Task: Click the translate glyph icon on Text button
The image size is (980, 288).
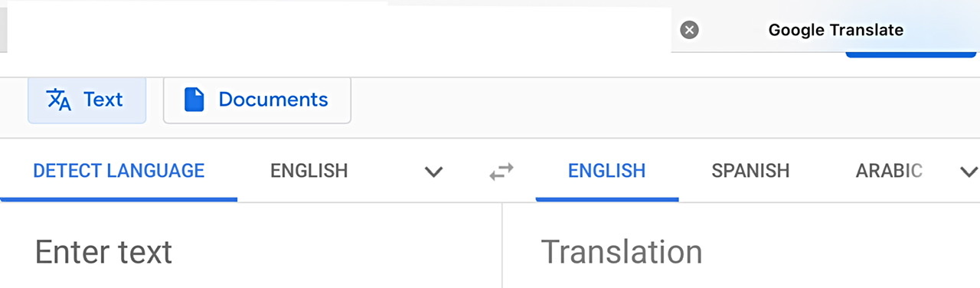Action: (x=59, y=100)
